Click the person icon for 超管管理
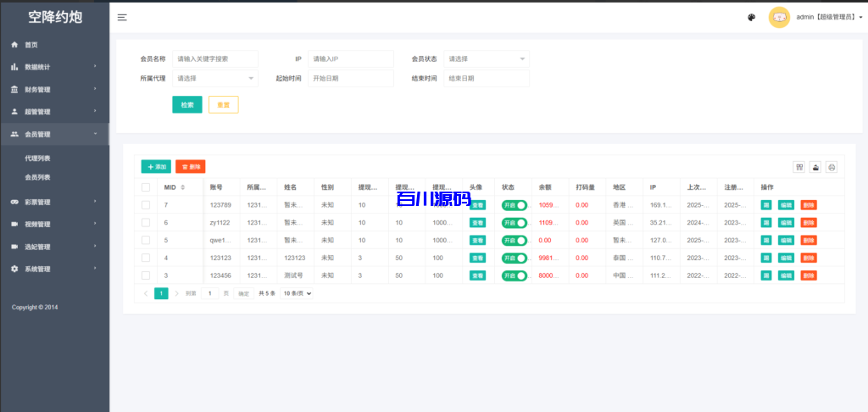This screenshot has height=412, width=868. click(15, 111)
